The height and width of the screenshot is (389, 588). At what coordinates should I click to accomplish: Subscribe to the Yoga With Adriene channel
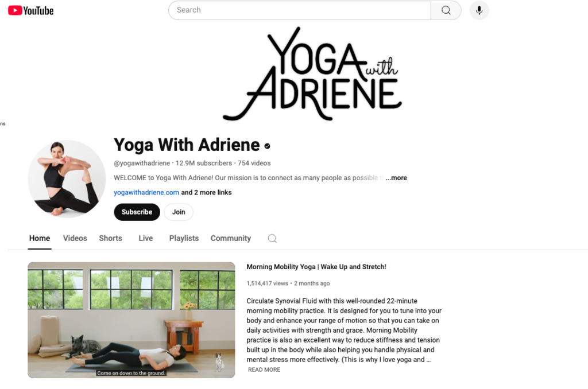click(x=137, y=212)
